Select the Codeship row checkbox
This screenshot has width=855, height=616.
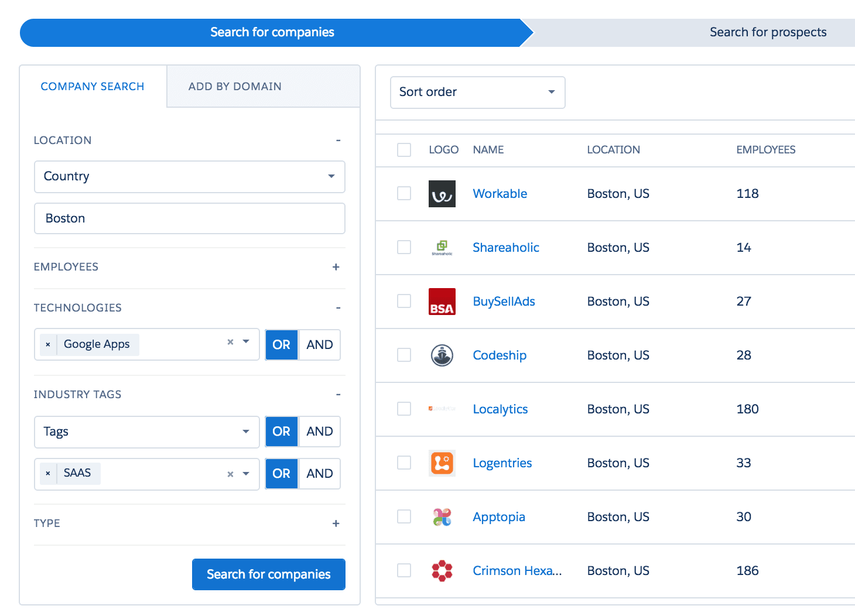coord(404,355)
